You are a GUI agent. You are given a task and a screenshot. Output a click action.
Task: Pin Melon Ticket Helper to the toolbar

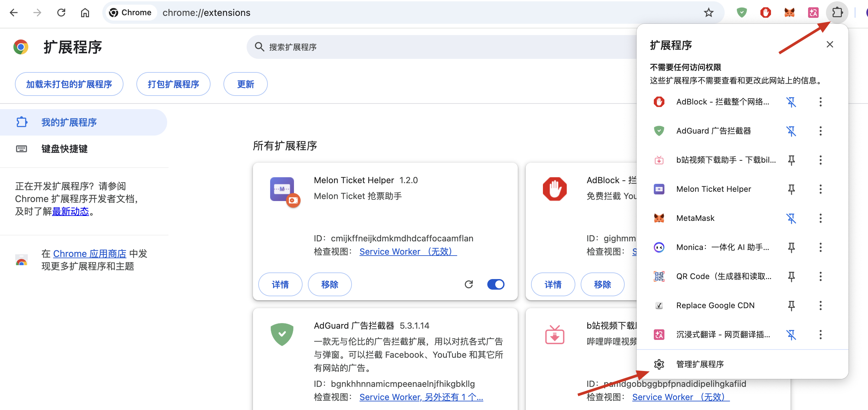[x=791, y=189]
